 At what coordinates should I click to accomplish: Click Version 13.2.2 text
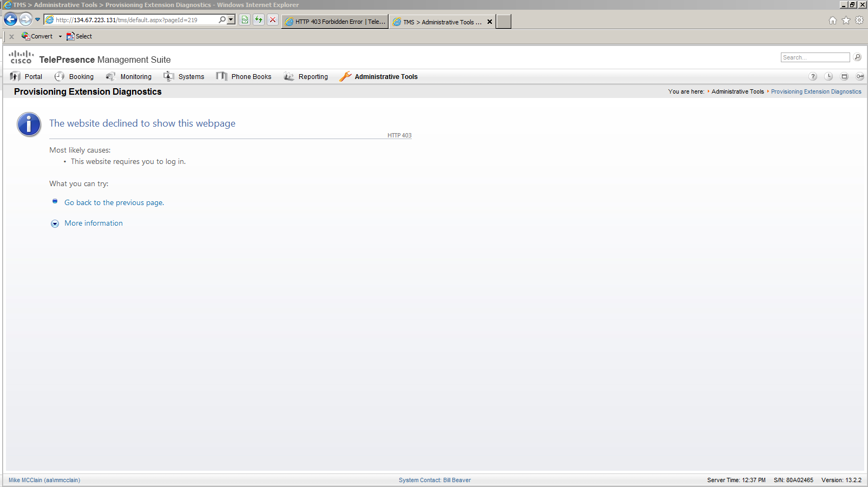point(841,480)
